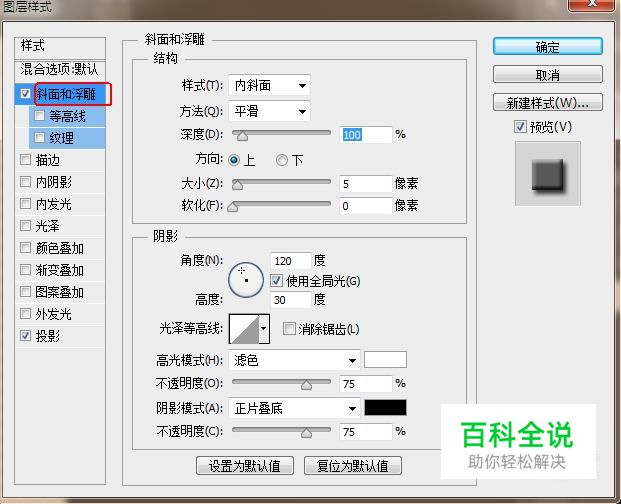Select the 投影 effect label
The height and width of the screenshot is (504, 621).
click(x=48, y=336)
